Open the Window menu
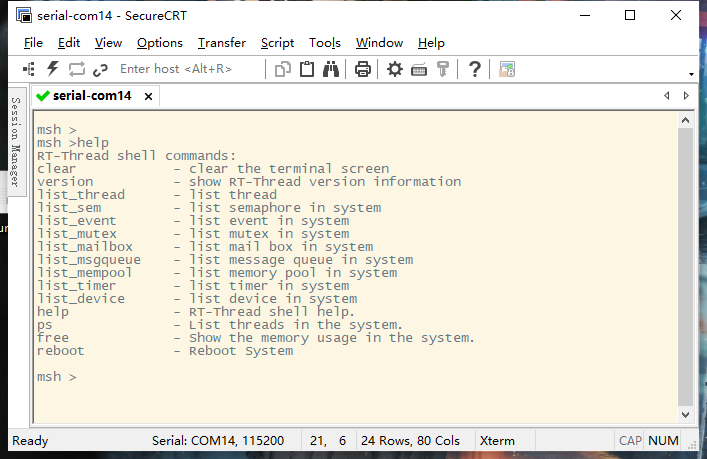This screenshot has height=459, width=707. [x=379, y=43]
